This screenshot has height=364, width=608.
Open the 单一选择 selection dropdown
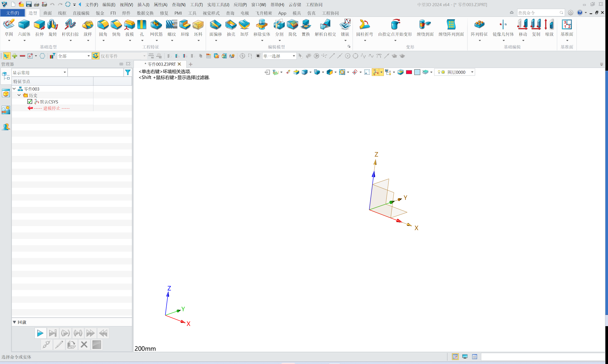[293, 56]
